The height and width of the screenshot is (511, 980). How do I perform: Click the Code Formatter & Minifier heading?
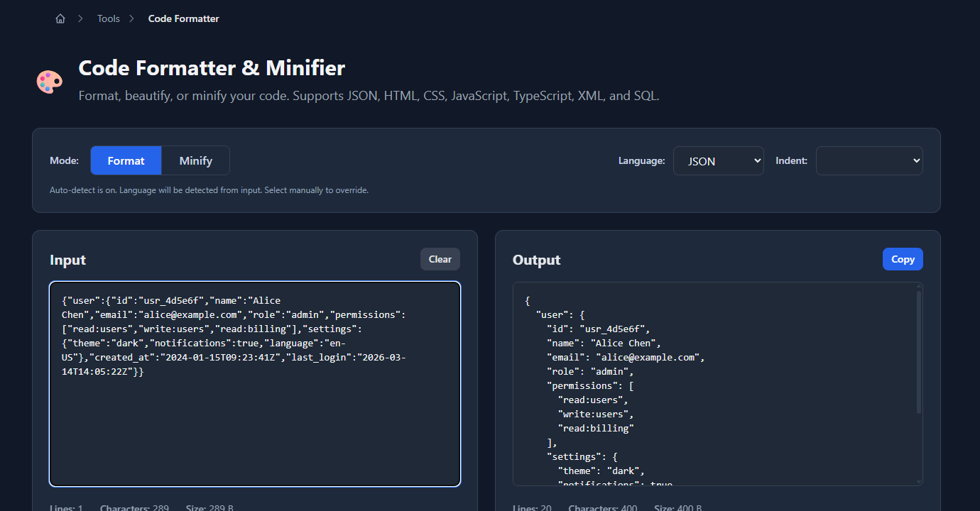pos(212,68)
